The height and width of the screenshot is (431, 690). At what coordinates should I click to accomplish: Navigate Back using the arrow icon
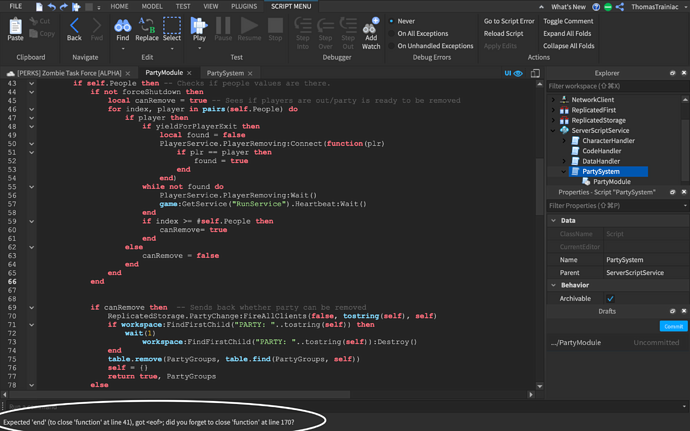tap(74, 26)
